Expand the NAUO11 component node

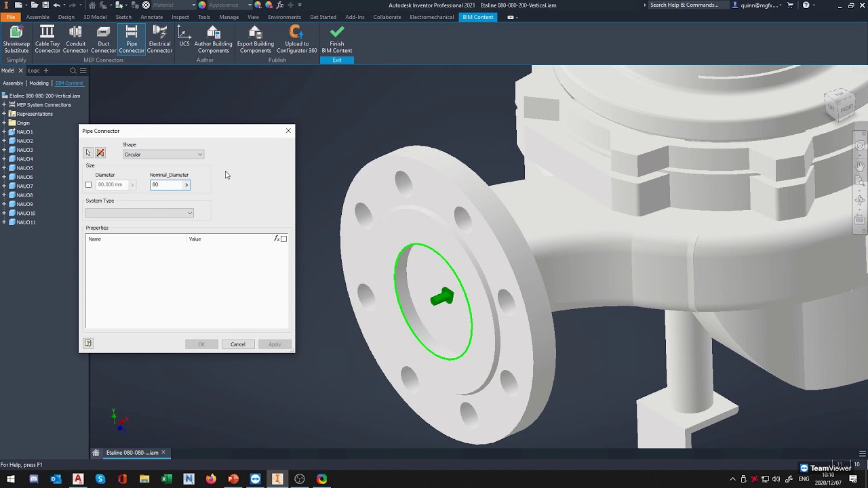click(x=4, y=222)
